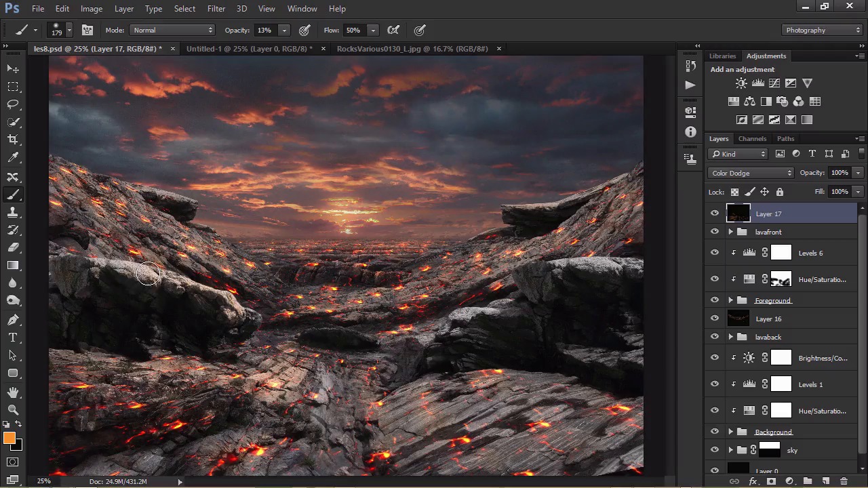Open the layer Kind filter dropdown
This screenshot has width=868, height=488.
click(x=738, y=154)
